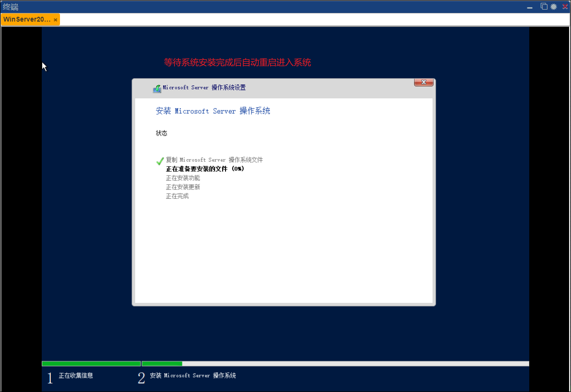Click the 安装 Microsoft Server 操作系统 heading
The height and width of the screenshot is (392, 571).
pyautogui.click(x=213, y=111)
